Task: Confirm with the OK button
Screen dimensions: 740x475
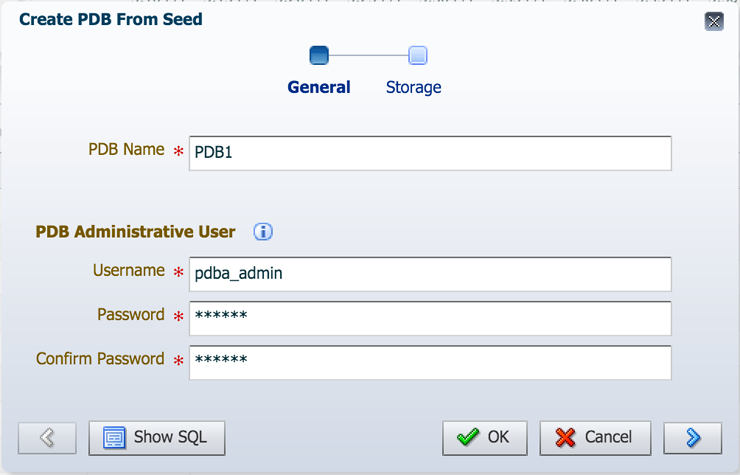Action: coord(484,437)
